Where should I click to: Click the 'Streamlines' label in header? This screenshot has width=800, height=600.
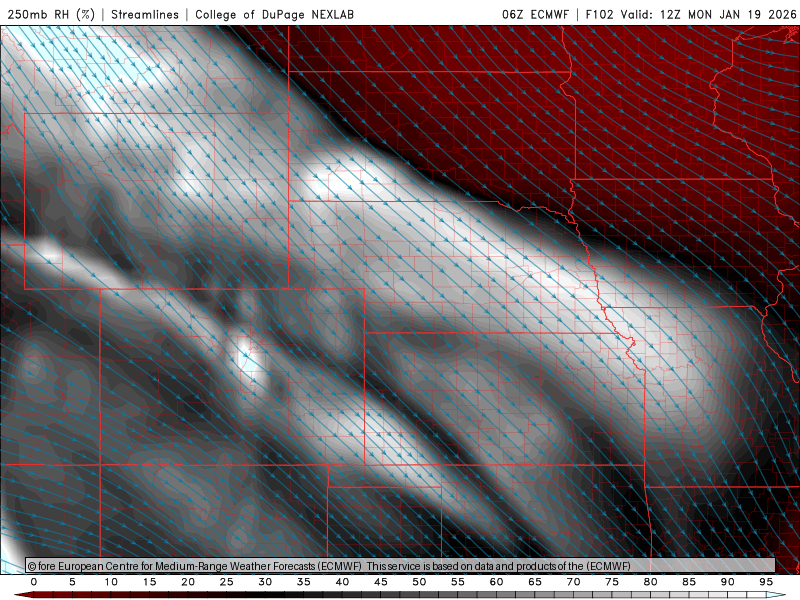tap(145, 14)
